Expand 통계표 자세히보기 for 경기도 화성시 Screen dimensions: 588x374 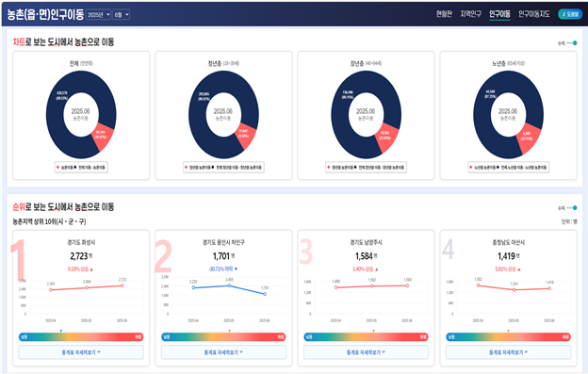pos(81,352)
